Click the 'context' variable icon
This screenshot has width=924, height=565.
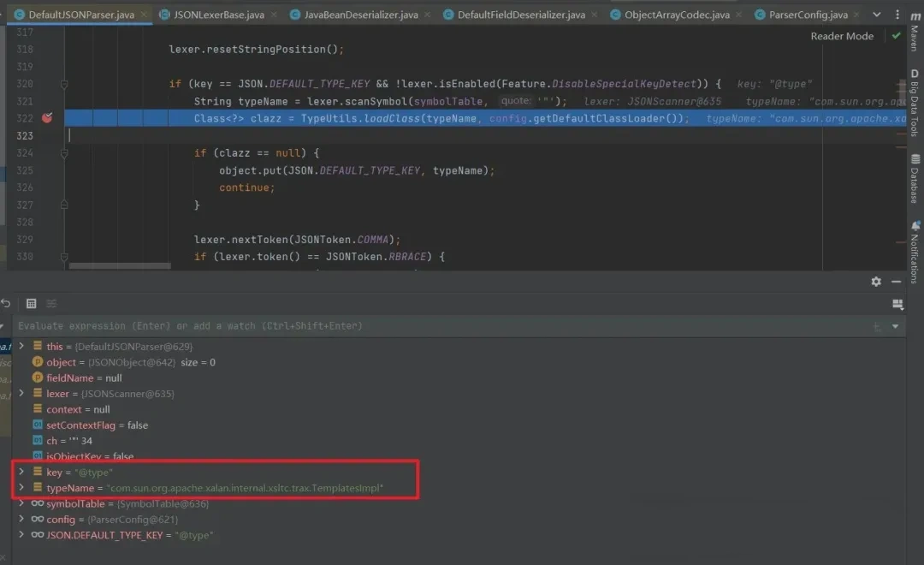[x=38, y=408]
